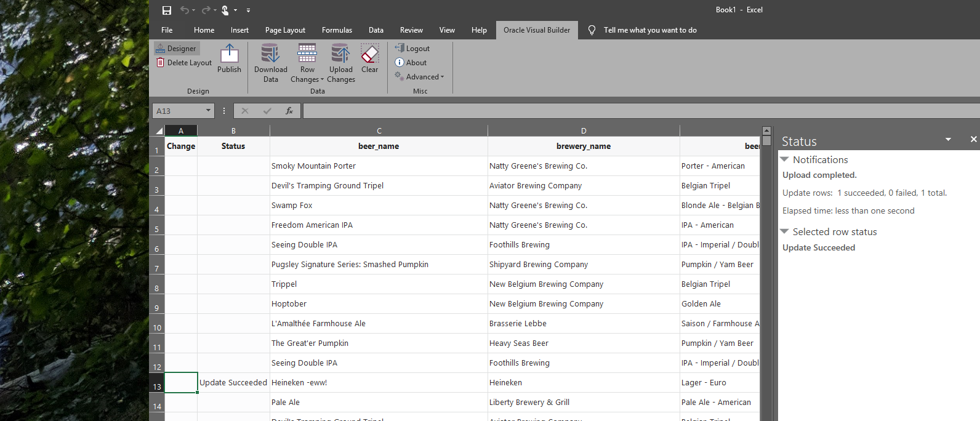Select row 13 header
980x421 pixels.
coord(157,383)
